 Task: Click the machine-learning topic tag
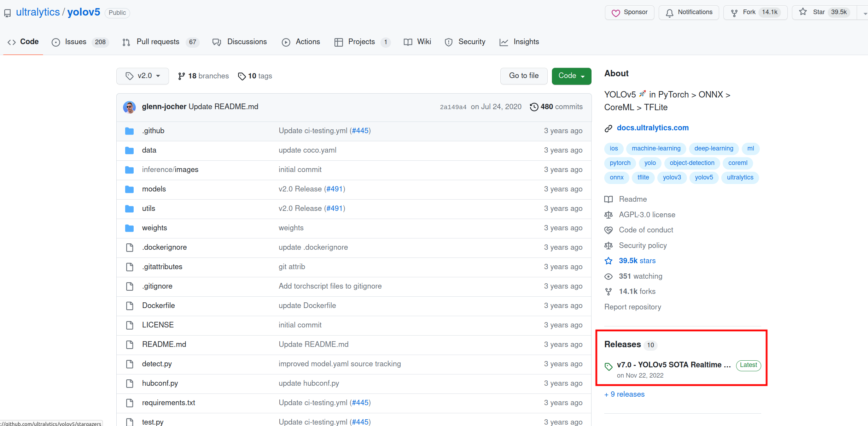[x=656, y=149]
